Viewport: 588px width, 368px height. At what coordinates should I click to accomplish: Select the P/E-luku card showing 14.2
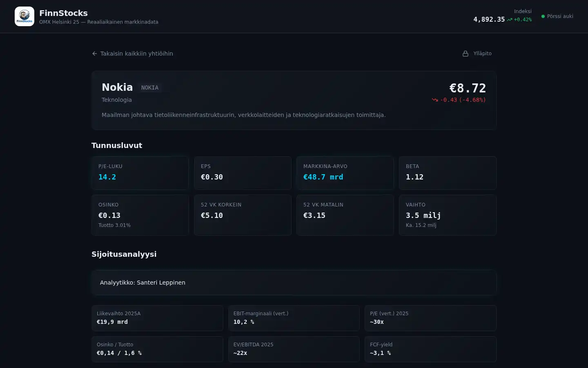tap(140, 173)
